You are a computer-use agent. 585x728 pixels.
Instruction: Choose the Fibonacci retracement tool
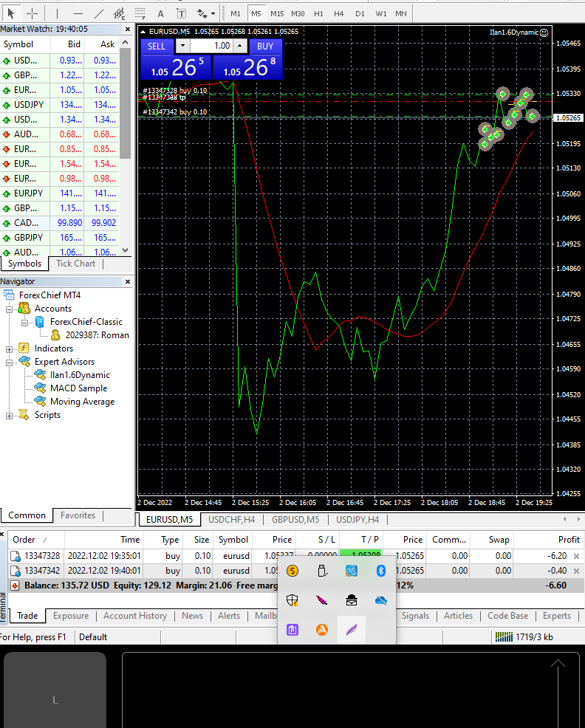pyautogui.click(x=140, y=13)
